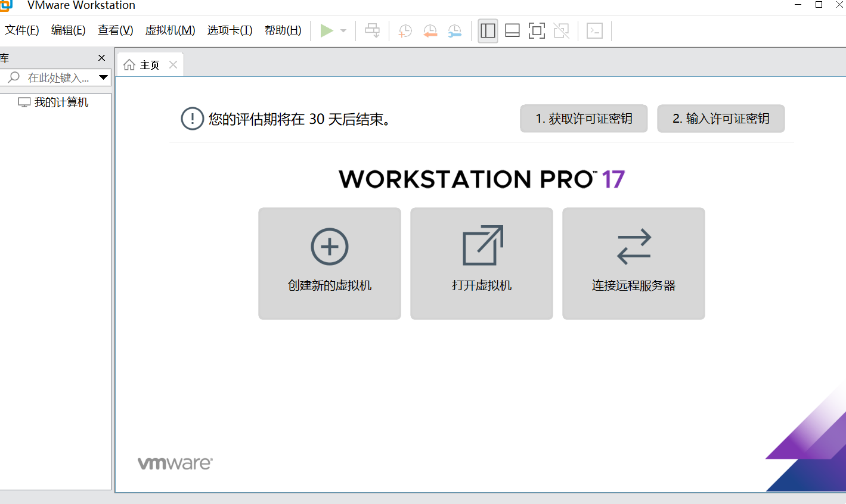Viewport: 846px width, 504px height.
Task: Click the revert to snapshot icon
Action: coord(430,31)
